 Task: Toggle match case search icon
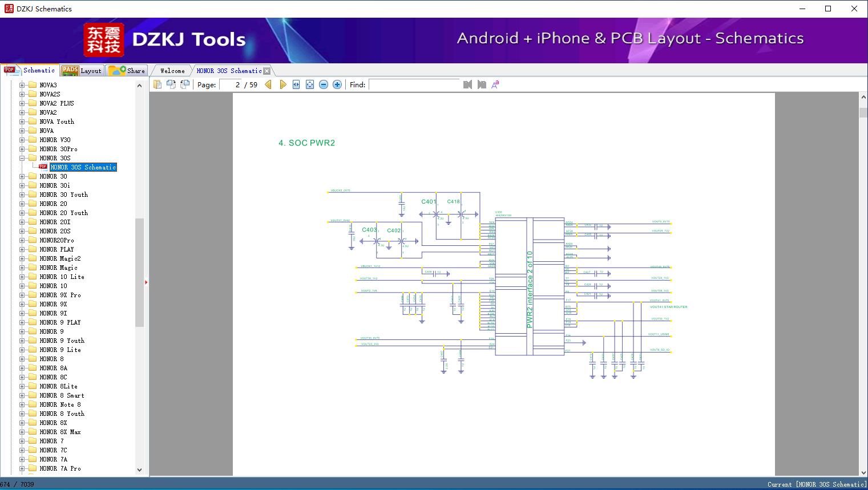coord(495,84)
